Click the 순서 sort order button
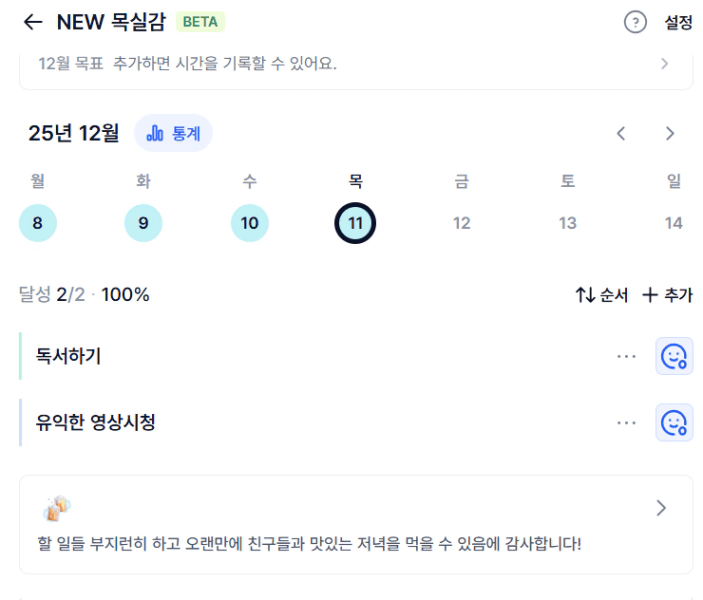This screenshot has width=703, height=600. (601, 295)
